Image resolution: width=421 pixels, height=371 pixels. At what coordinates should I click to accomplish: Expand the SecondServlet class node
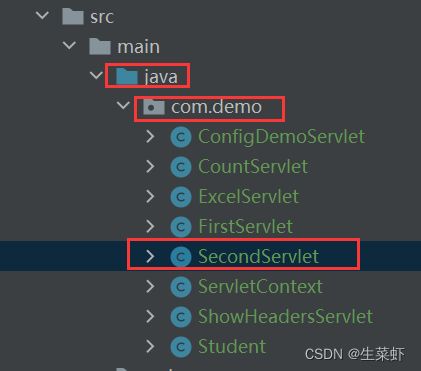coord(151,257)
